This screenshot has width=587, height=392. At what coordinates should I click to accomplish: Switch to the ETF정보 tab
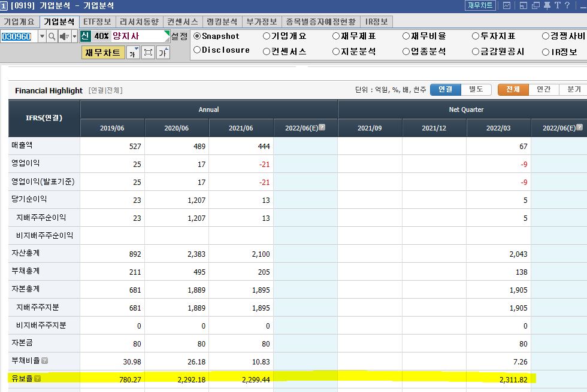pos(97,22)
